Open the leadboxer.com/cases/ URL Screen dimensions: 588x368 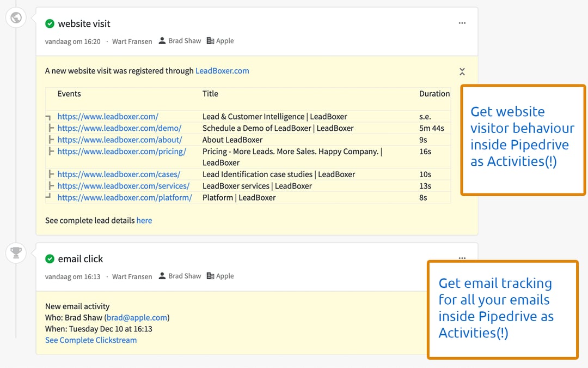(x=119, y=174)
